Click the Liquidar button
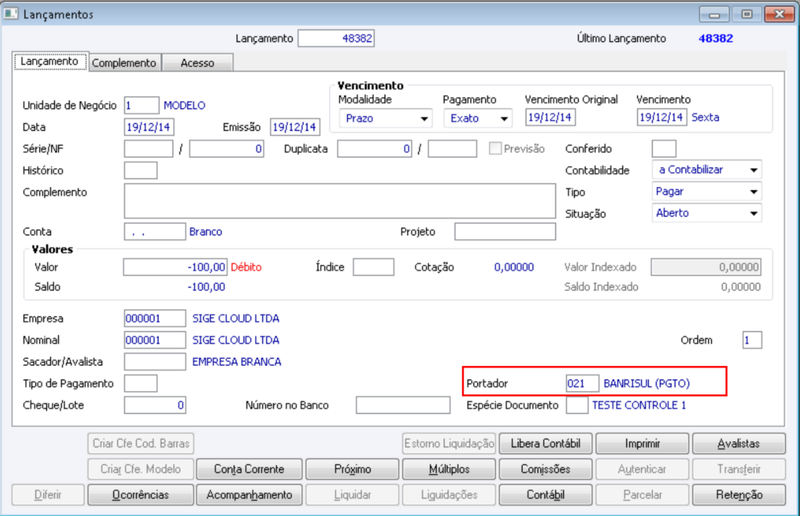The width and height of the screenshot is (800, 516). pyautogui.click(x=352, y=495)
